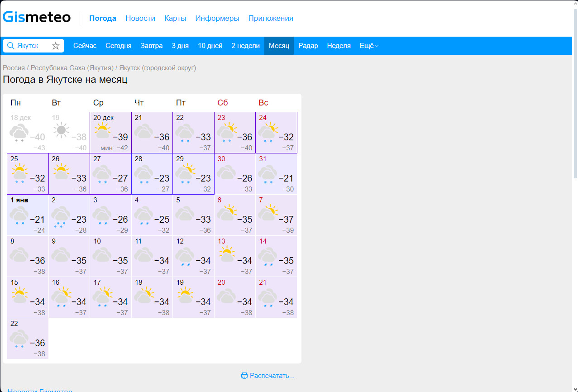The image size is (578, 392).
Task: Click the date number 10 in January
Action: point(97,241)
